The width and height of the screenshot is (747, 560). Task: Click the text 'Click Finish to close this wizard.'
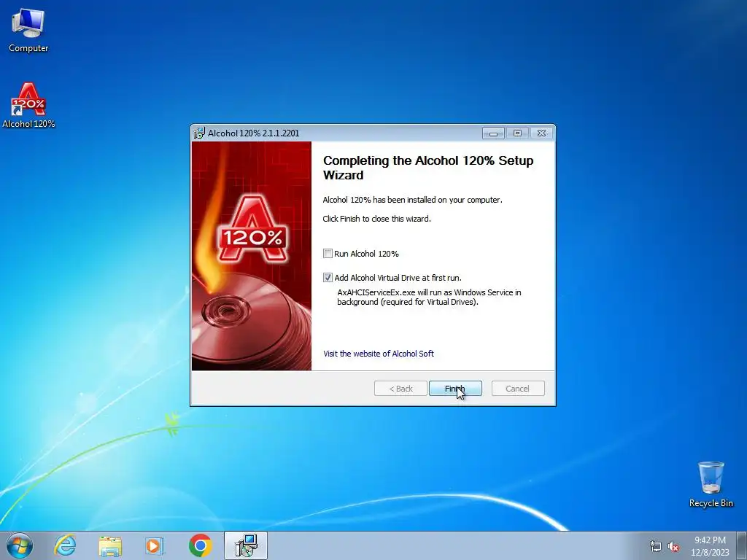[x=377, y=219]
